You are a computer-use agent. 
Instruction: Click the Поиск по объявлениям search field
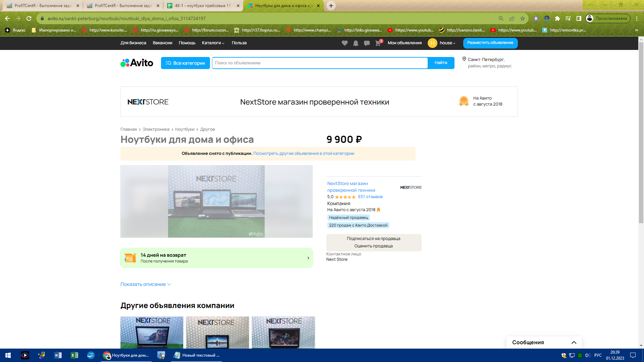319,63
